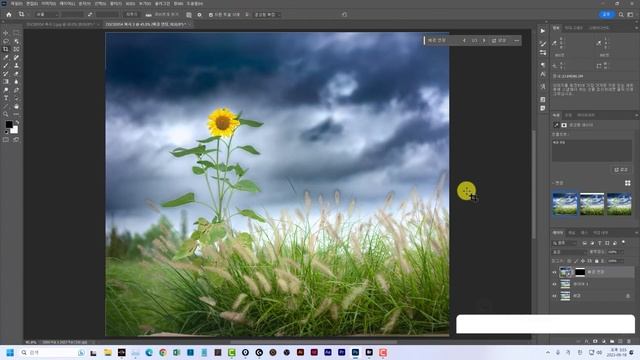Select the Hand tool
Viewport: 640px width, 360px height.
16,106
